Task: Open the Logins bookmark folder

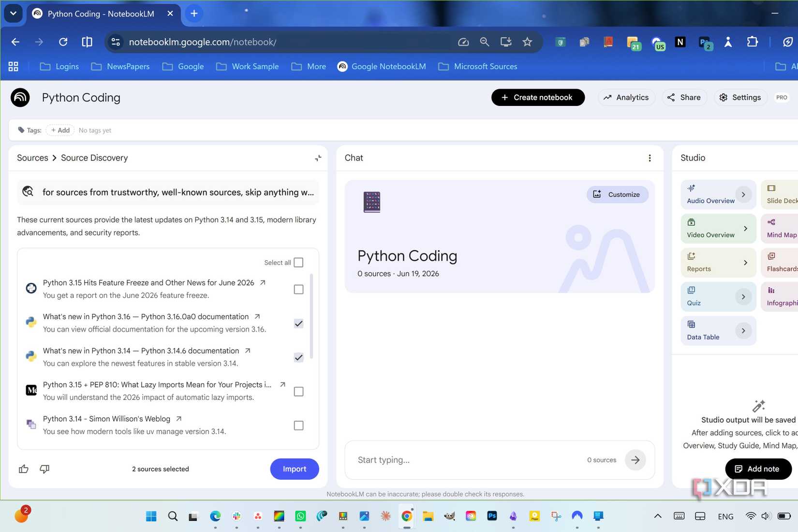Action: tap(59, 66)
